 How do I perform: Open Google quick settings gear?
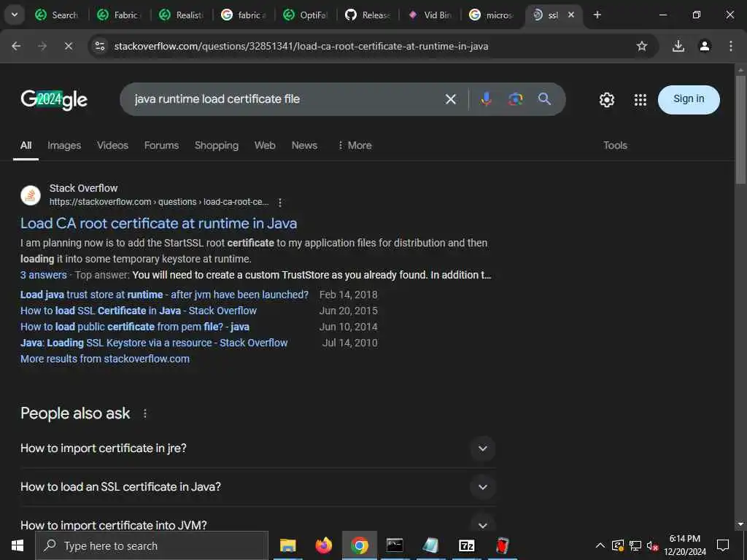pyautogui.click(x=606, y=99)
